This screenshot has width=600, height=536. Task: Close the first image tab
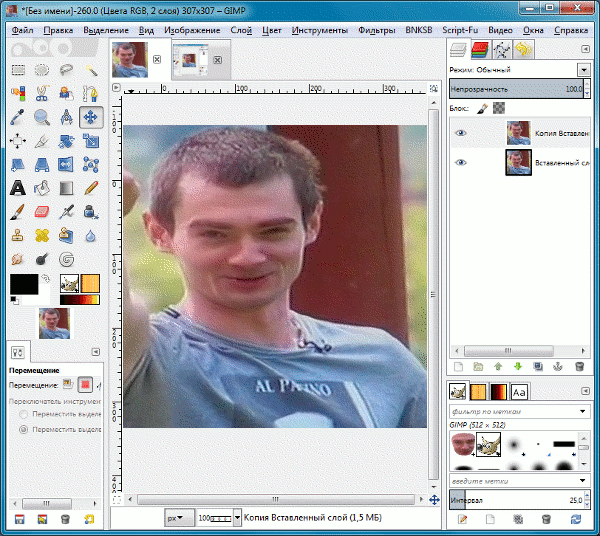click(157, 59)
